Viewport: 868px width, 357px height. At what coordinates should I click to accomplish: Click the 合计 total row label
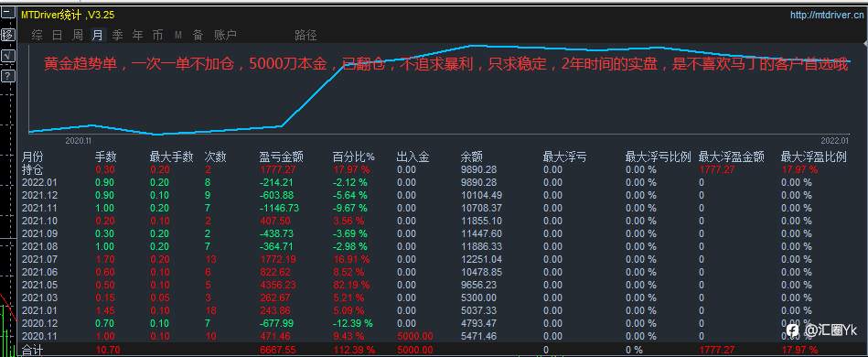[x=32, y=350]
